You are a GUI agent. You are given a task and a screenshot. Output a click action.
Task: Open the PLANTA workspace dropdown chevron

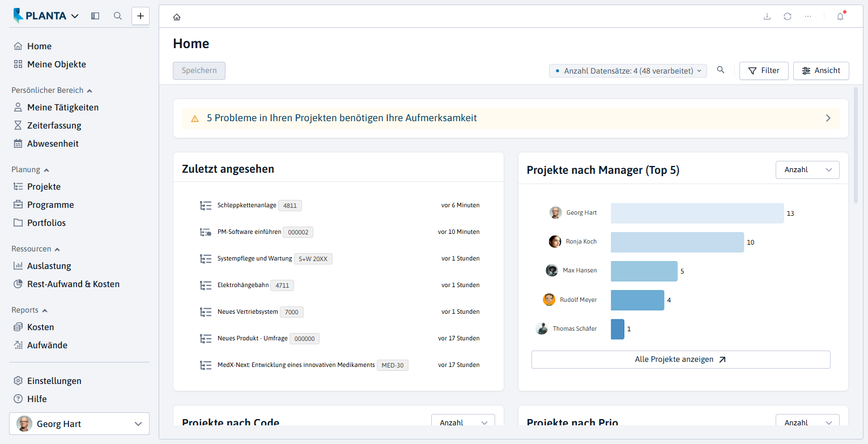click(x=75, y=16)
